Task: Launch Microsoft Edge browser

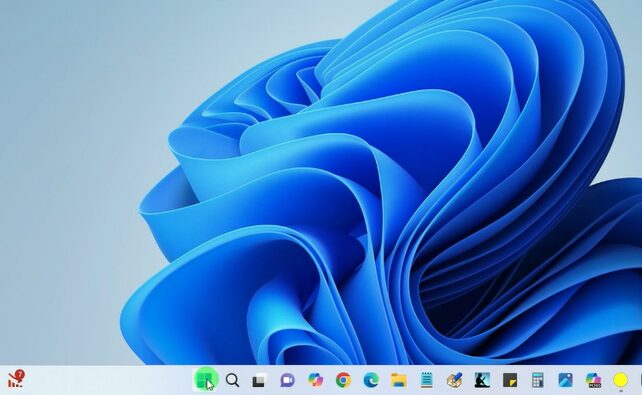Action: tap(371, 380)
